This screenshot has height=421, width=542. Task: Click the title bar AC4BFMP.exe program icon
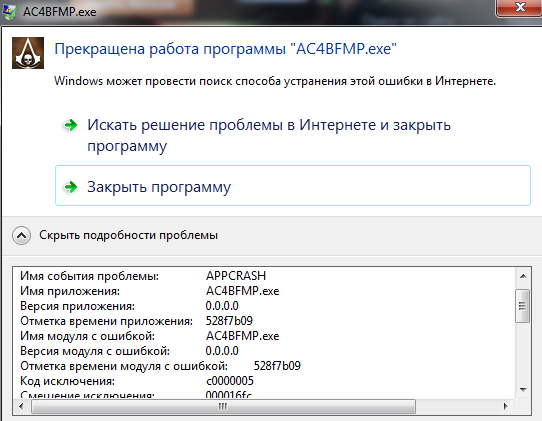coord(9,12)
